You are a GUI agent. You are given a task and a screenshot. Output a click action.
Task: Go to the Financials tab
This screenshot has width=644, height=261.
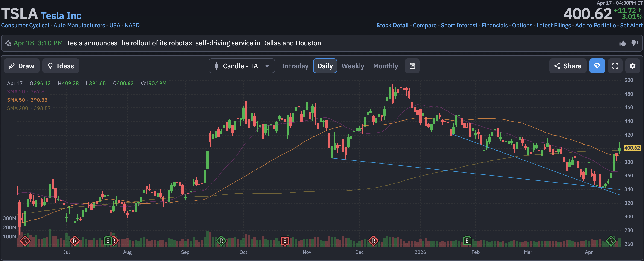(x=495, y=26)
